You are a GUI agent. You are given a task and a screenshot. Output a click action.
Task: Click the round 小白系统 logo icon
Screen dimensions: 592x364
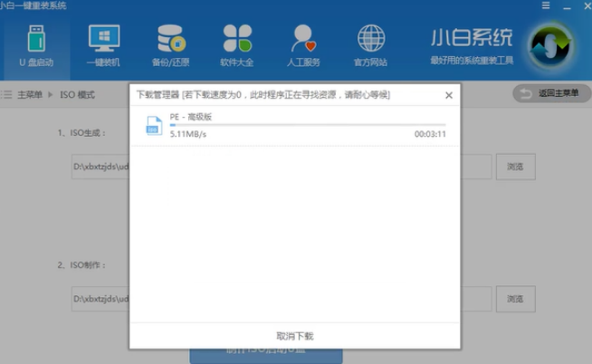click(549, 45)
